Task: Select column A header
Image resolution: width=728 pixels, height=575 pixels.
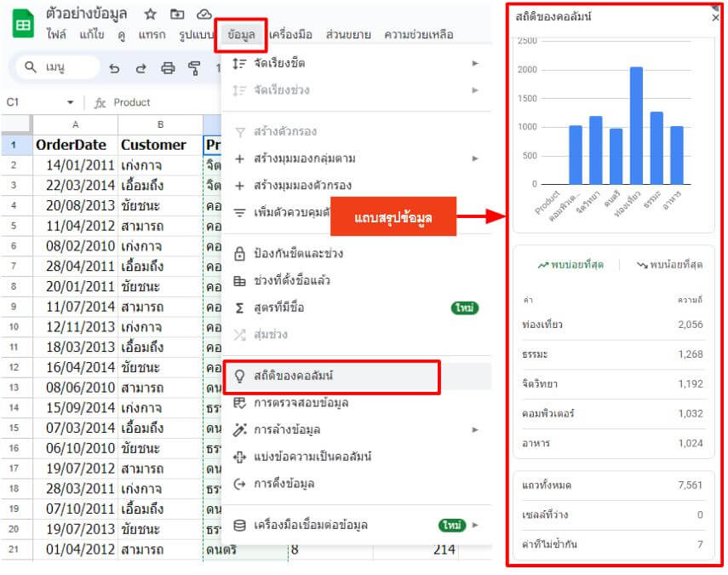Action: pyautogui.click(x=75, y=124)
